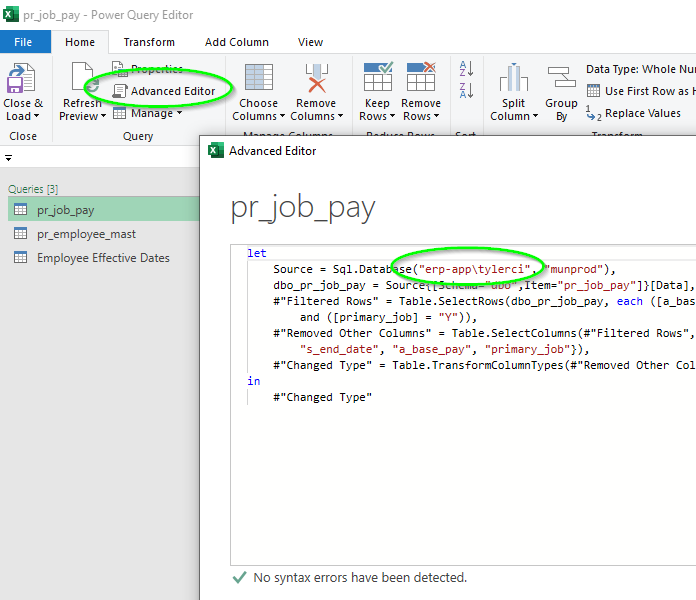Open query Properties
The width and height of the screenshot is (696, 600).
(x=147, y=69)
